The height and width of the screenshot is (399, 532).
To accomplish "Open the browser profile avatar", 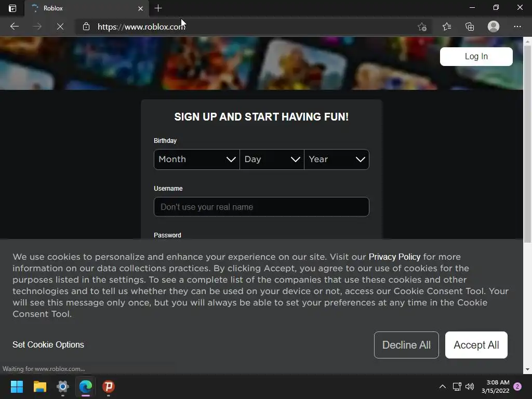I will 494,26.
